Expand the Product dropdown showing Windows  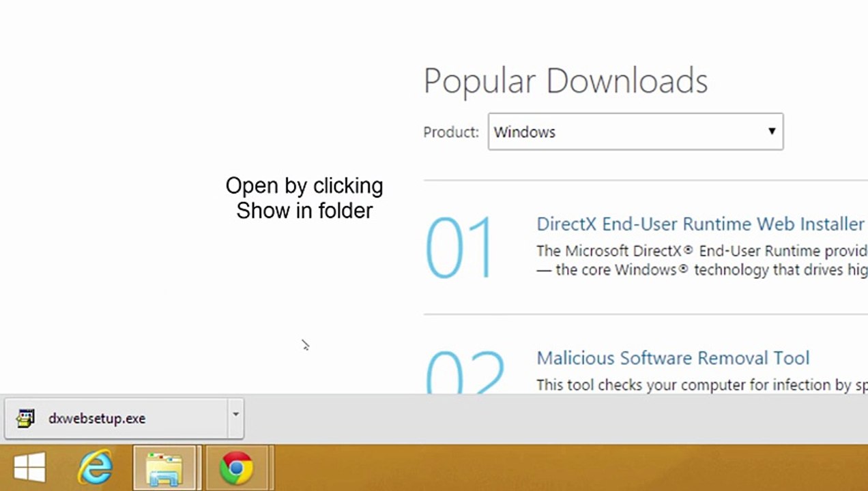[x=635, y=132]
